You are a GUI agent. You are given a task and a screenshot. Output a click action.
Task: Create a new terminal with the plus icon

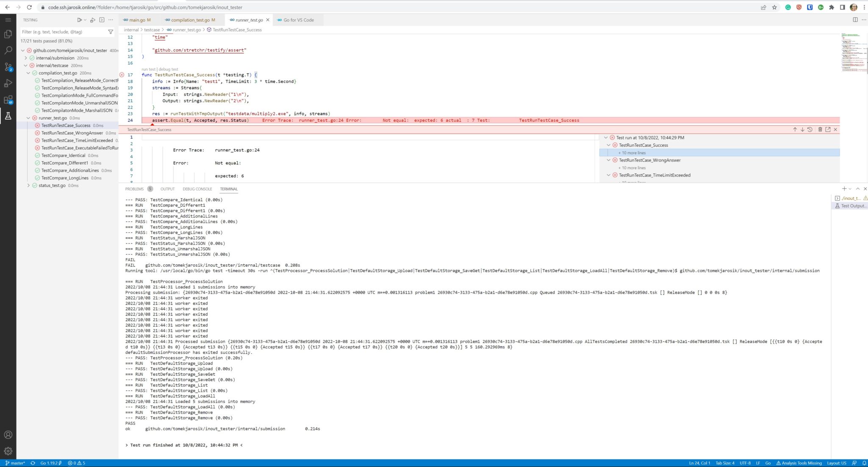point(843,188)
